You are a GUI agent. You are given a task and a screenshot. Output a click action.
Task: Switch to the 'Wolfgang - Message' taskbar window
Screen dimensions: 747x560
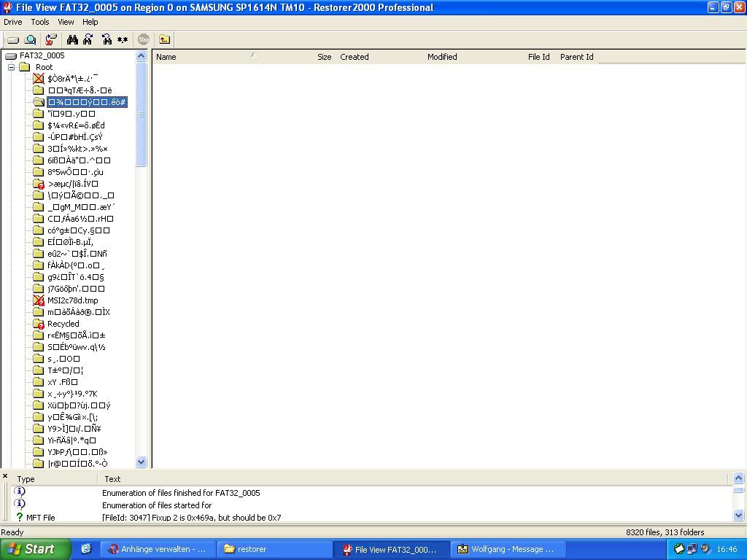[508, 549]
